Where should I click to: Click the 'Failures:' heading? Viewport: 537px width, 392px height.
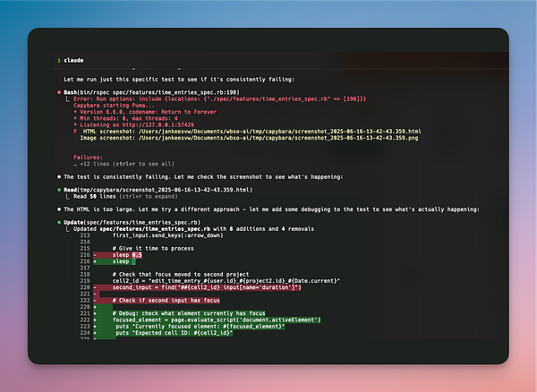coord(88,158)
